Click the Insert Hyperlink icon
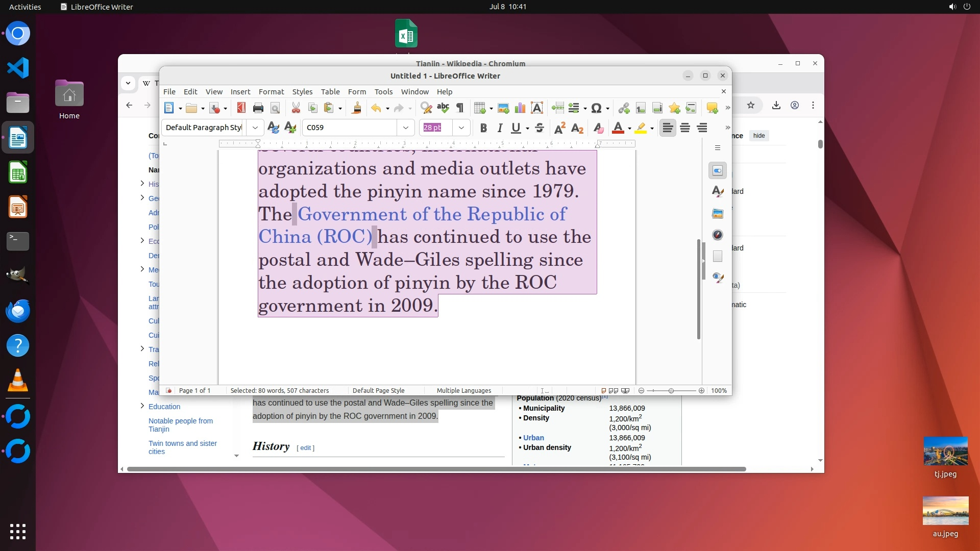The width and height of the screenshot is (980, 551). coord(624,108)
